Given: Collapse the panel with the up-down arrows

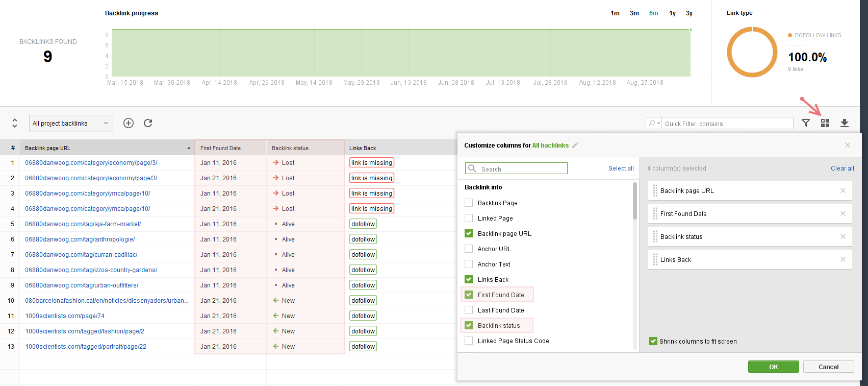Looking at the screenshot, I should pyautogui.click(x=15, y=123).
